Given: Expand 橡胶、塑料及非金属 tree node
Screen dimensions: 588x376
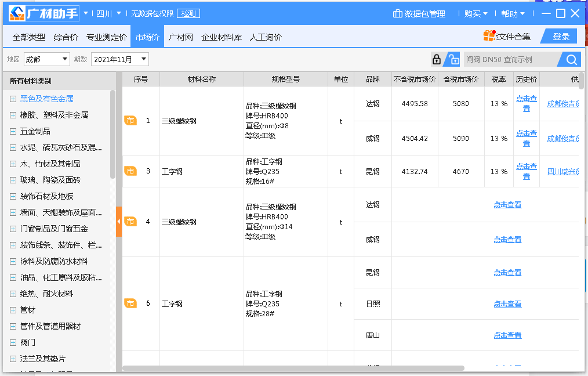Looking at the screenshot, I should (x=13, y=115).
